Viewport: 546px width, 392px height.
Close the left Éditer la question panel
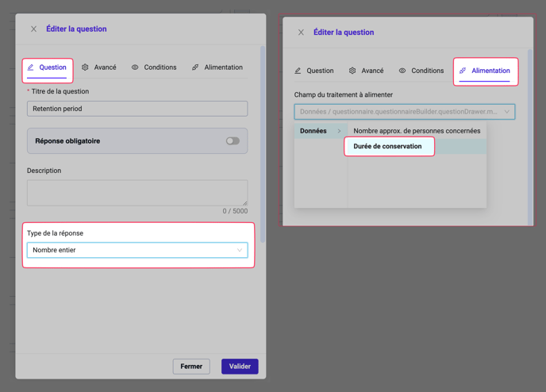click(x=33, y=29)
